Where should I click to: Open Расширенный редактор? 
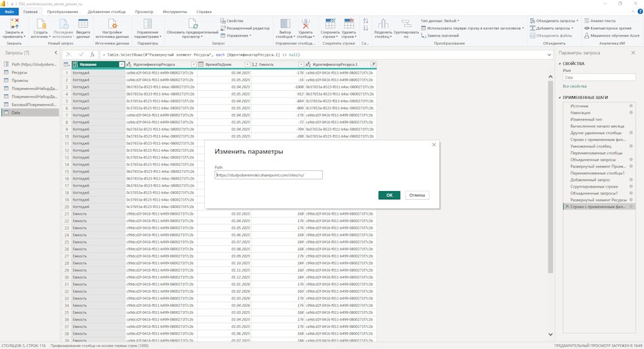tap(245, 28)
